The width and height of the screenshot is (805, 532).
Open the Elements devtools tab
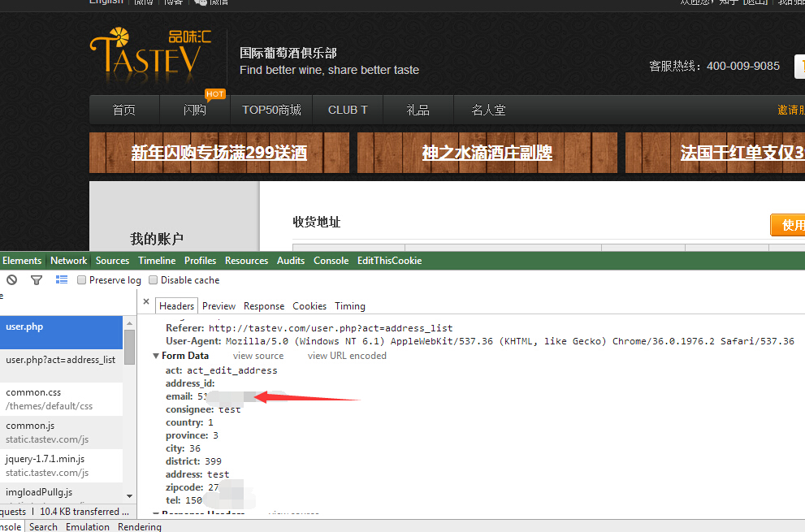(x=22, y=261)
